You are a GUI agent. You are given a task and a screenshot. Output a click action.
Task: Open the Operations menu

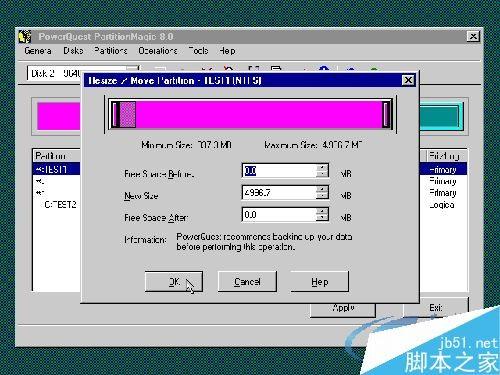click(158, 51)
